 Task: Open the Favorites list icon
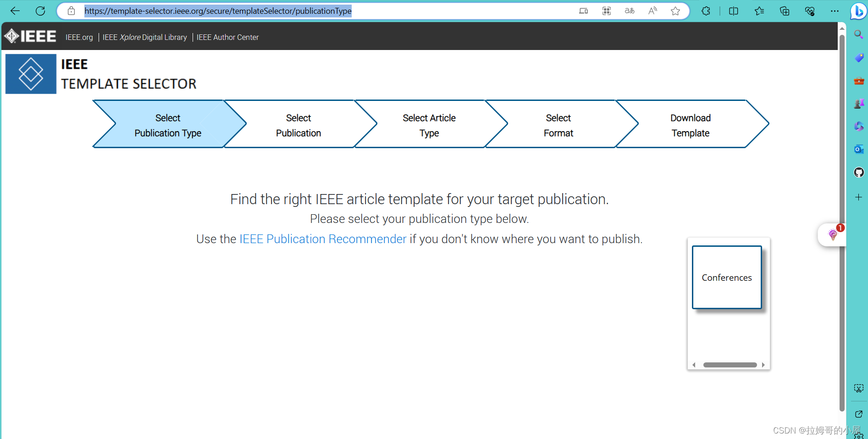(759, 11)
